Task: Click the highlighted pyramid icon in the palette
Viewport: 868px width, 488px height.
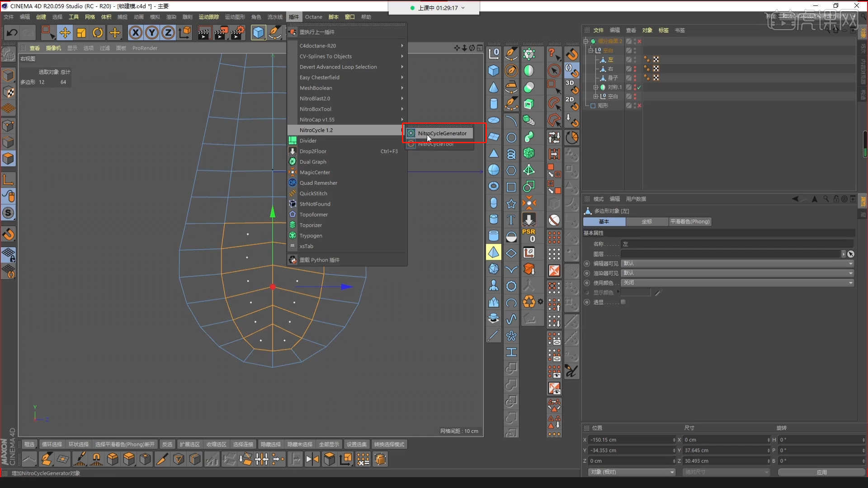Action: [x=494, y=252]
